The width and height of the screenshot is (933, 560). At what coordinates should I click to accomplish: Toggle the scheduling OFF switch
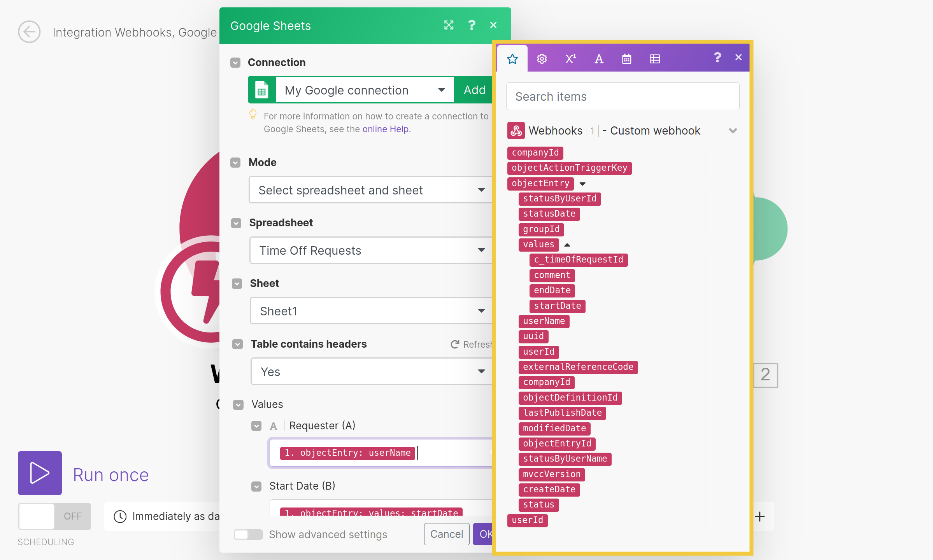pyautogui.click(x=54, y=516)
